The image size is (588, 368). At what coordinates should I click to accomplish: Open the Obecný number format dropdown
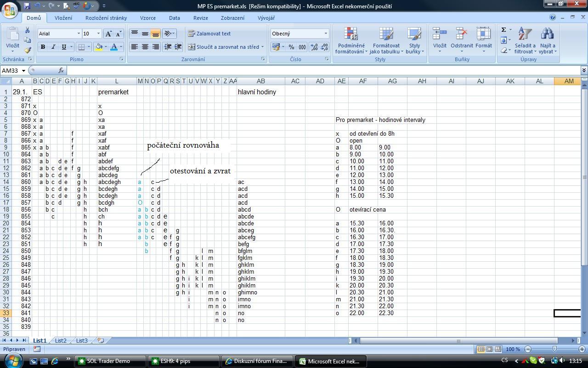click(326, 34)
